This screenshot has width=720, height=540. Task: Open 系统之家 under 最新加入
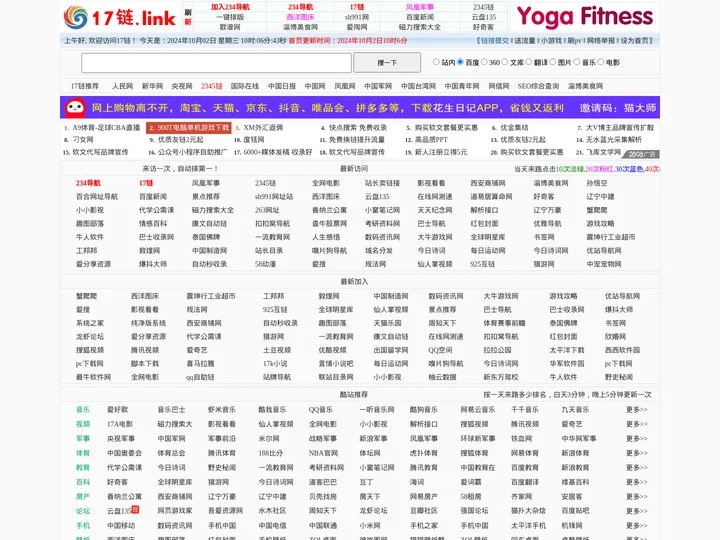[90, 323]
